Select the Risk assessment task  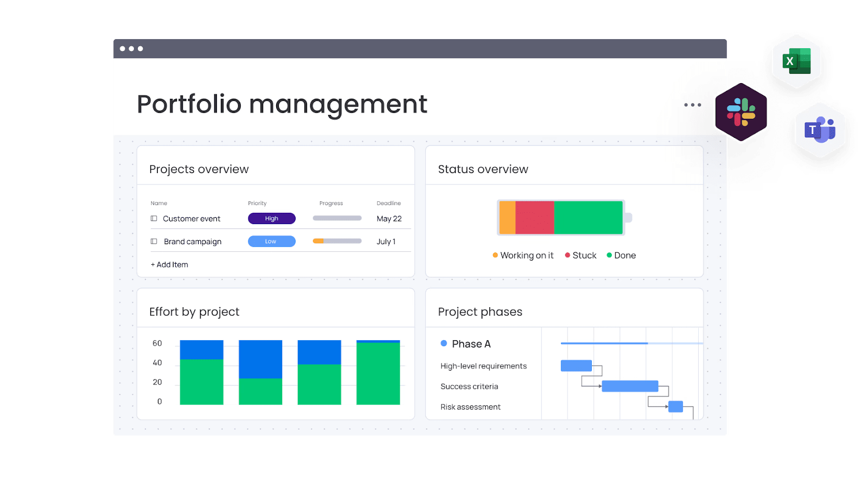(x=470, y=407)
